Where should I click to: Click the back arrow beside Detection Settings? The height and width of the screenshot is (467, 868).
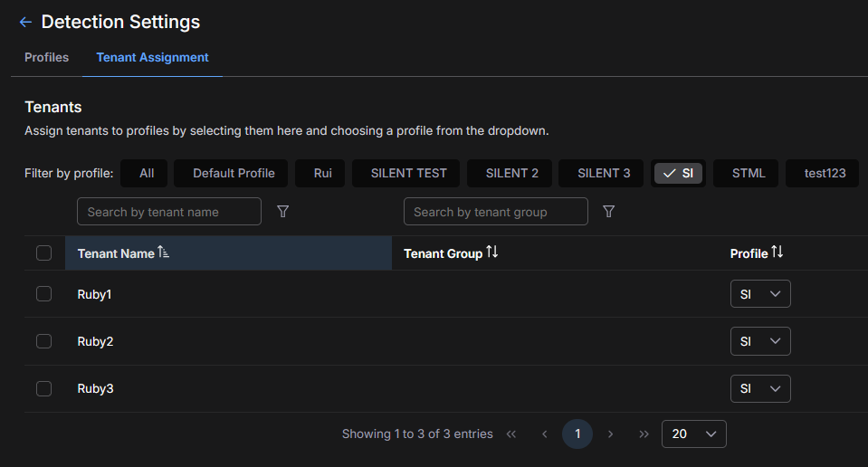(25, 22)
